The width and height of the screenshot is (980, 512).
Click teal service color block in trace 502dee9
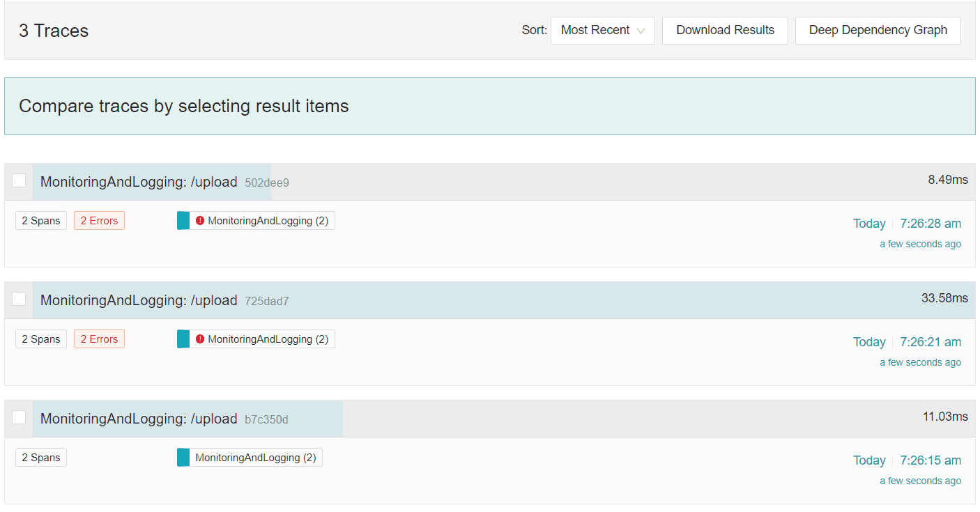[183, 221]
